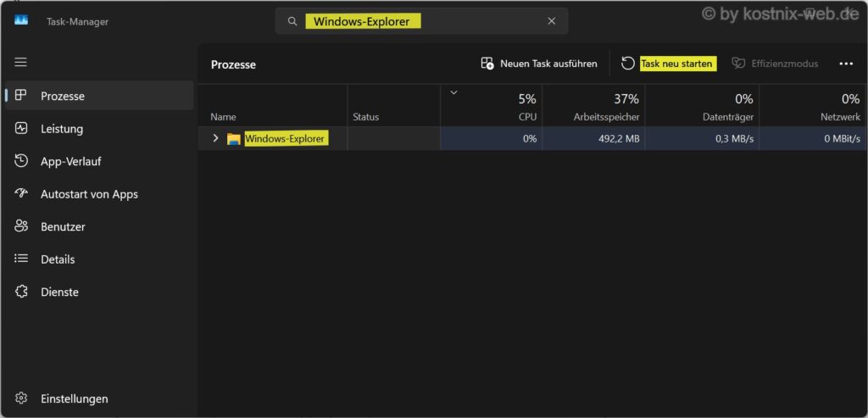868x418 pixels.
Task: Switch to the Details page
Action: (100, 259)
